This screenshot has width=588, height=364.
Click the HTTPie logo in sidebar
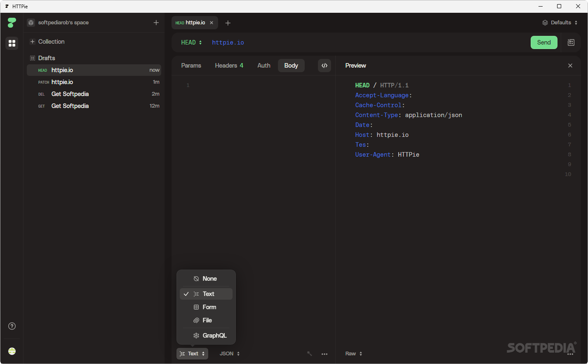(12, 23)
